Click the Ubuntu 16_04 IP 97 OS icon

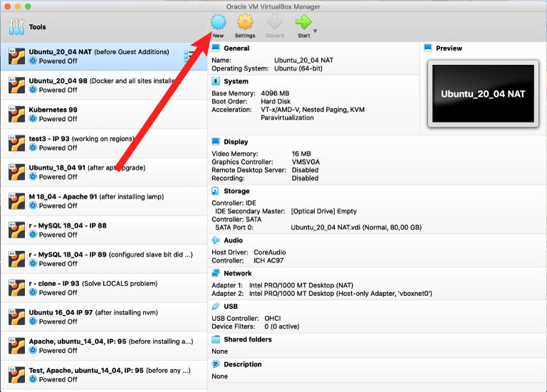click(x=16, y=317)
